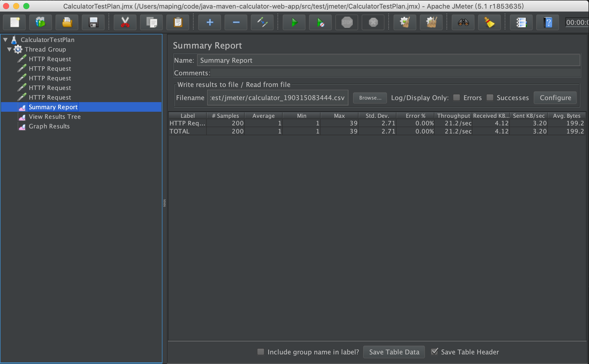Click the green Start test button
589x364 pixels.
point(294,22)
